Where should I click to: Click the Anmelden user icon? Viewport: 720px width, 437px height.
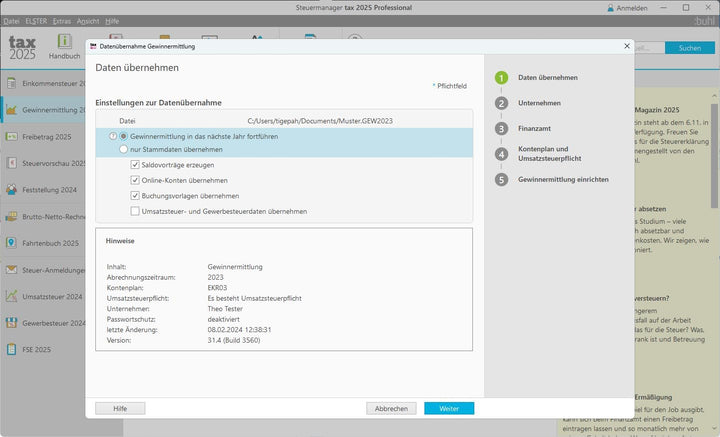point(611,8)
